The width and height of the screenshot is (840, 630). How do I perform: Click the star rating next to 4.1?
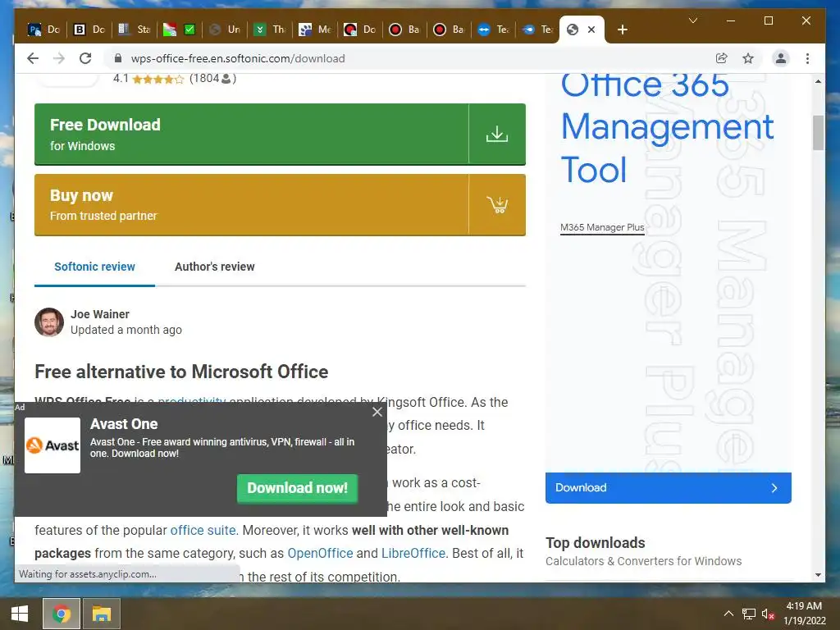(x=158, y=80)
